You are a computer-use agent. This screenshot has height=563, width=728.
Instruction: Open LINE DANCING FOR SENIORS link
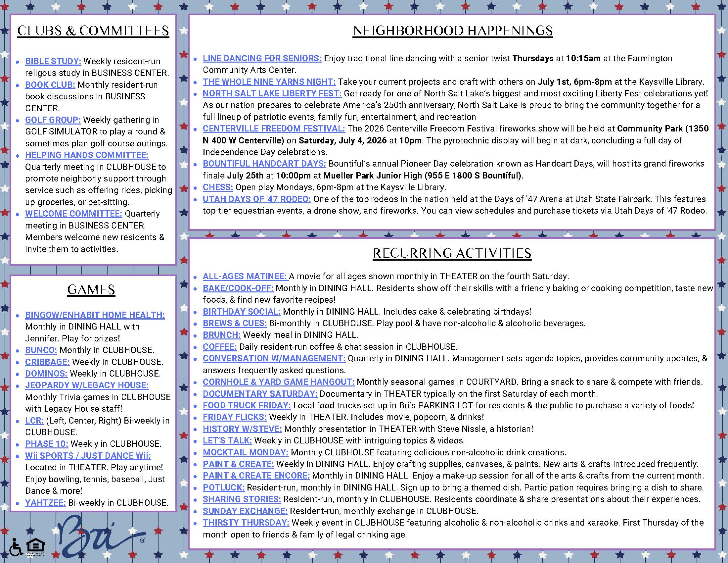click(x=262, y=58)
